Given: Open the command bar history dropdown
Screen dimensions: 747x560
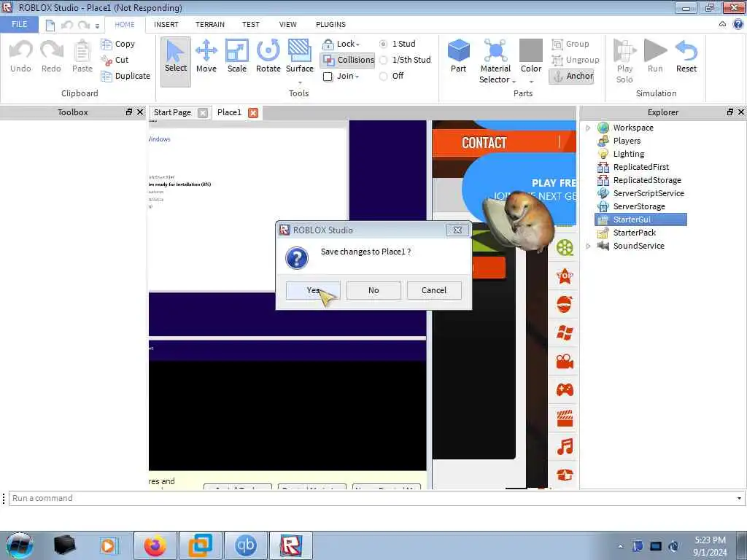Looking at the screenshot, I should click(739, 498).
